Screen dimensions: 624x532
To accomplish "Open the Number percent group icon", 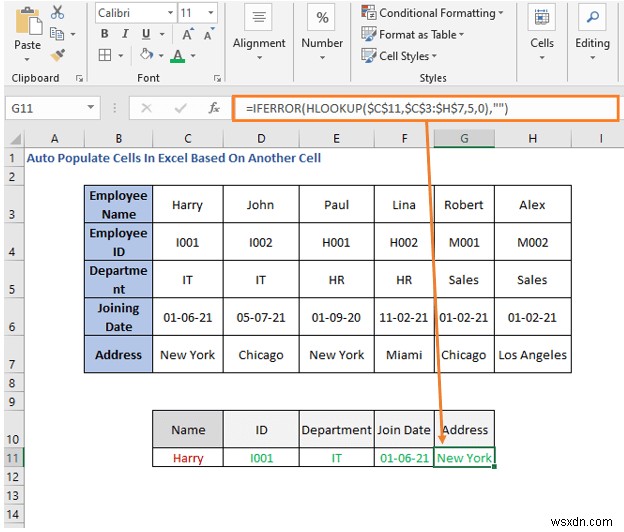I will tap(322, 17).
